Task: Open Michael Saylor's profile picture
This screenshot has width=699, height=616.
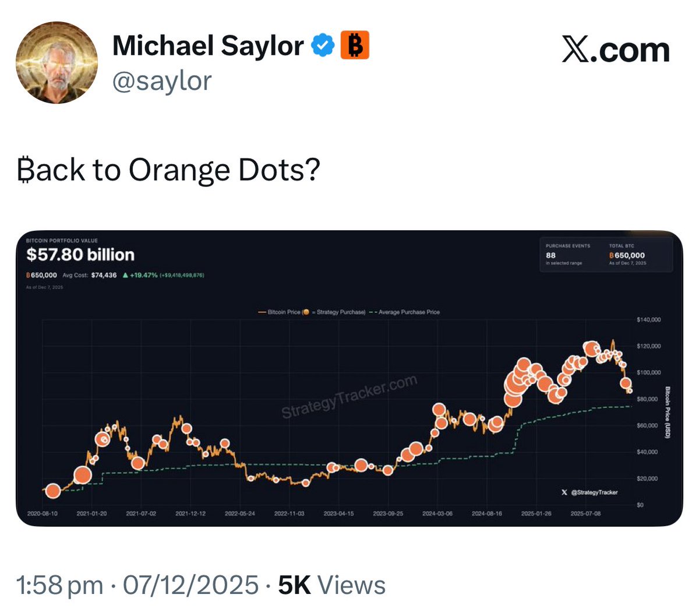Action: (x=57, y=63)
